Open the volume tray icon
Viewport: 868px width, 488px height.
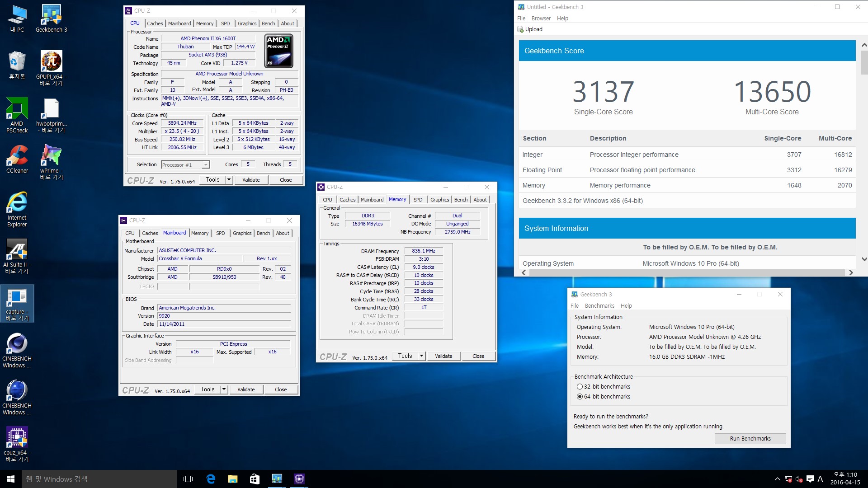(x=799, y=479)
